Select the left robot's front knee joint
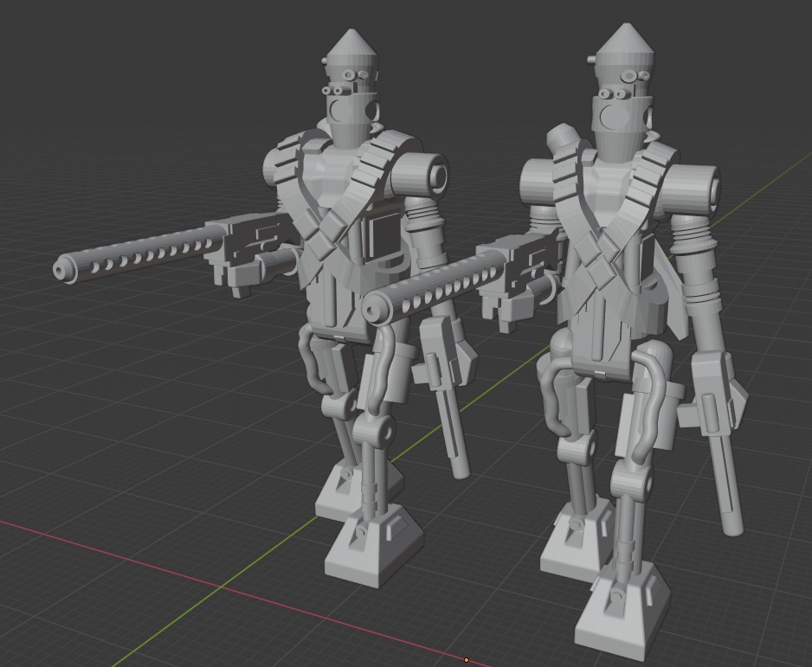 pyautogui.click(x=376, y=431)
